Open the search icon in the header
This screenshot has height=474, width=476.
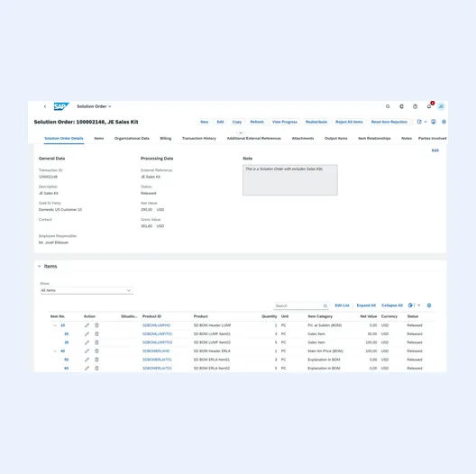click(x=388, y=106)
